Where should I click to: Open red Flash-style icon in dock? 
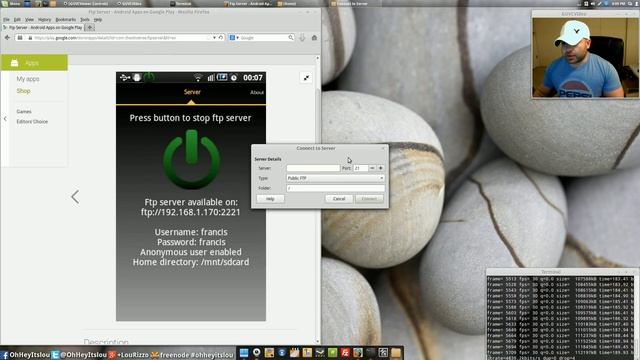click(345, 353)
